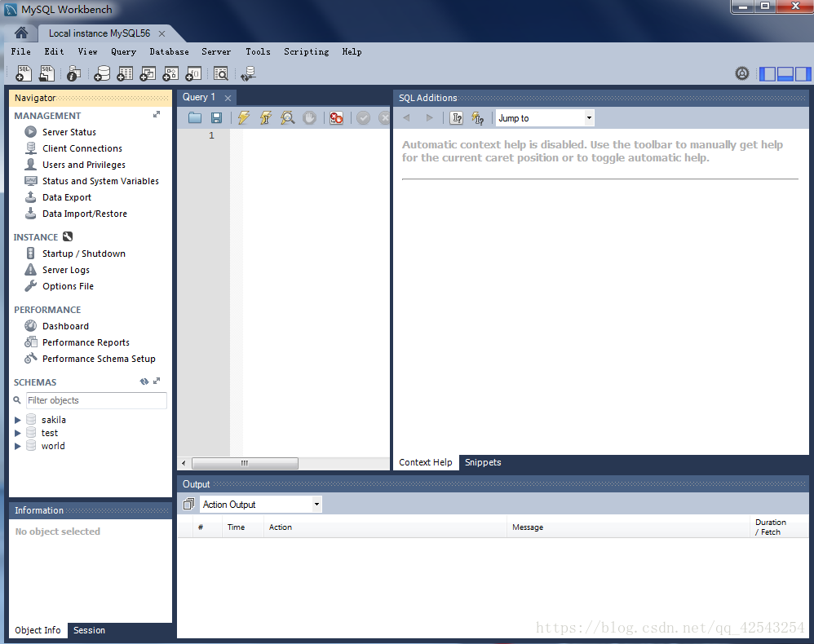Get context help for caret position
The image size is (814, 644).
[x=457, y=118]
